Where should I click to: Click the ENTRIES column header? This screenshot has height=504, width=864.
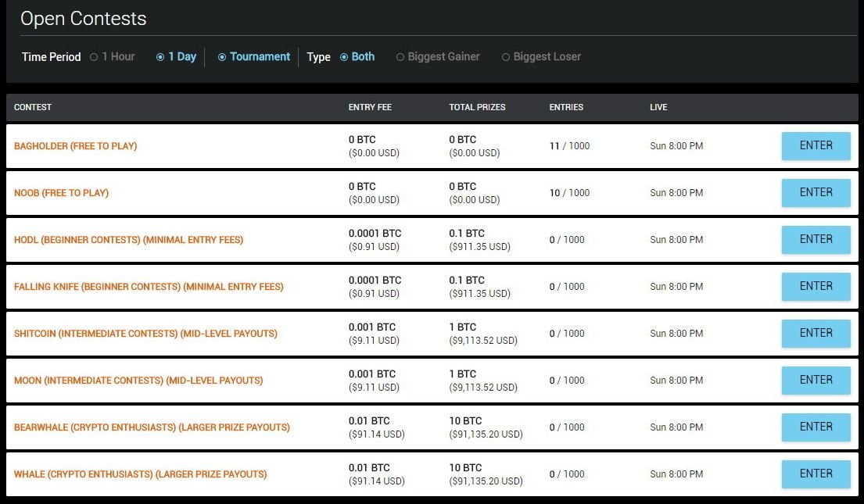[566, 107]
